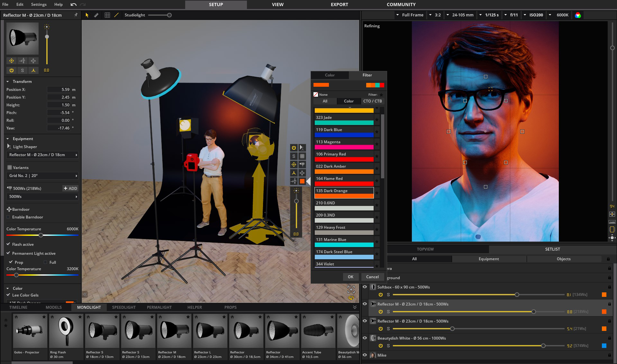
Task: Click the yellow frame icon beside the render preview
Action: (x=612, y=229)
